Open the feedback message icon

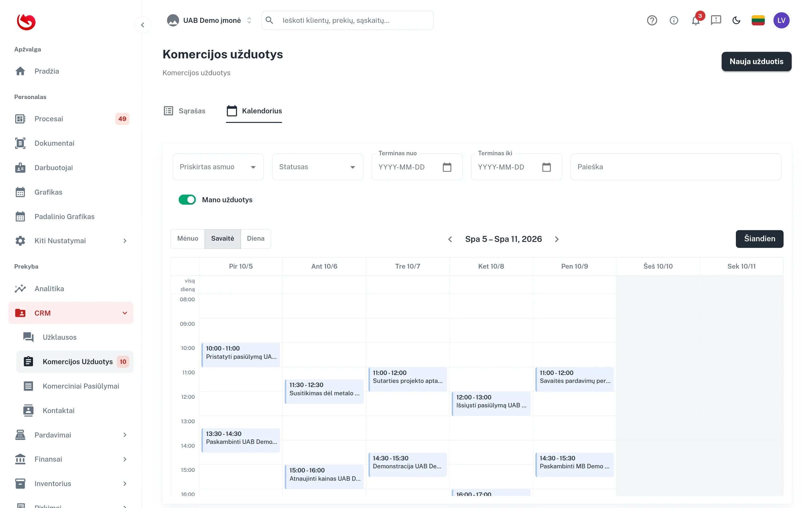(716, 21)
